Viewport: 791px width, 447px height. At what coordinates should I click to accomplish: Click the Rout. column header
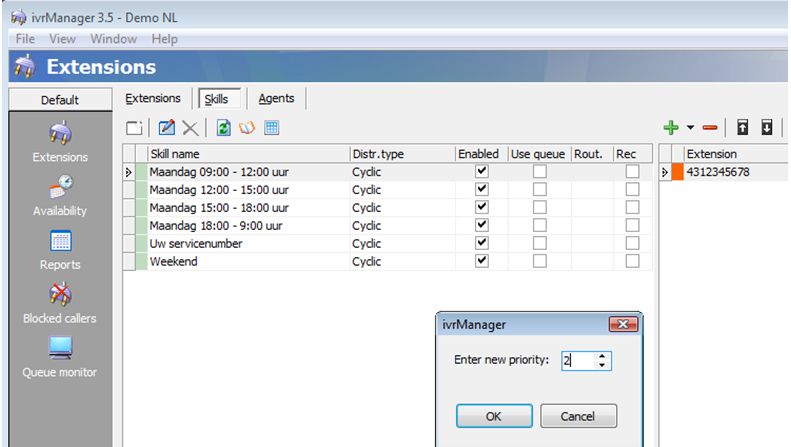tap(592, 154)
